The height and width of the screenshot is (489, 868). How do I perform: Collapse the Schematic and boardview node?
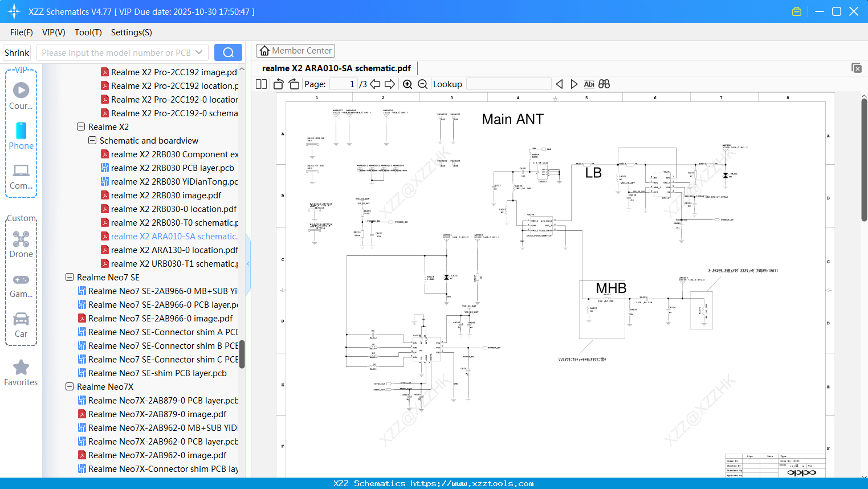(92, 140)
